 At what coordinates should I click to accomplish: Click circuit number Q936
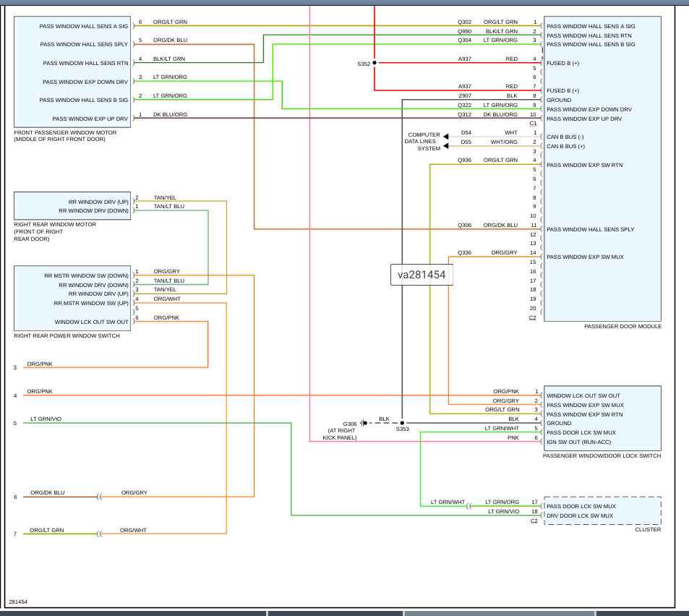click(464, 161)
